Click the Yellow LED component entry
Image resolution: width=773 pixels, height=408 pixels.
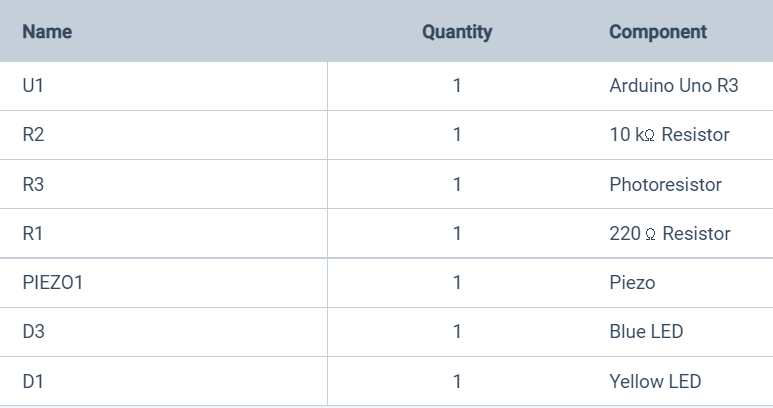tap(655, 381)
